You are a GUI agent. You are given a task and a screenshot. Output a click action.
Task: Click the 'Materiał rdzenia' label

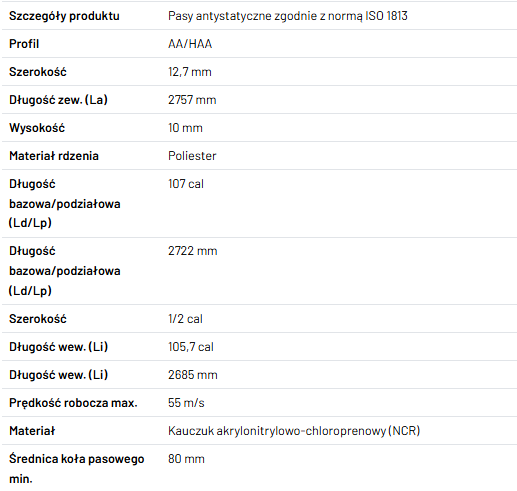[54, 156]
